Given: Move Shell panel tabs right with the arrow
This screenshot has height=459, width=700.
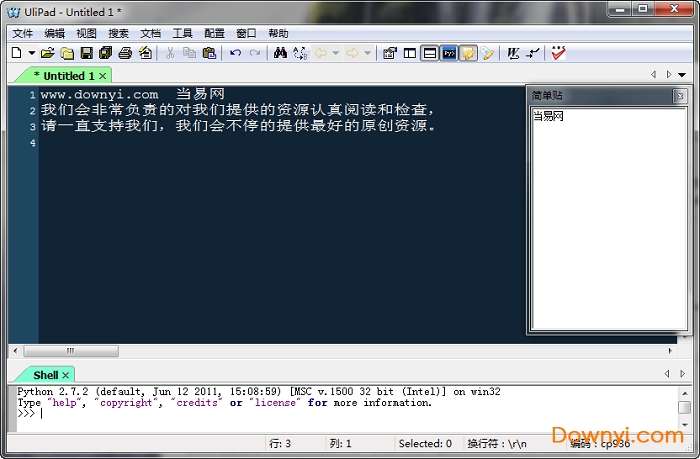Looking at the screenshot, I should pos(682,374).
